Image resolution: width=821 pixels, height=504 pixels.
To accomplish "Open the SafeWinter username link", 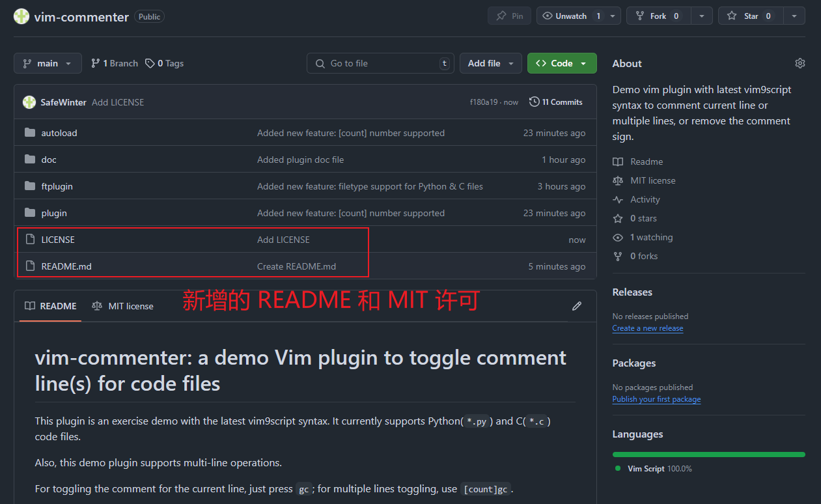I will click(63, 102).
